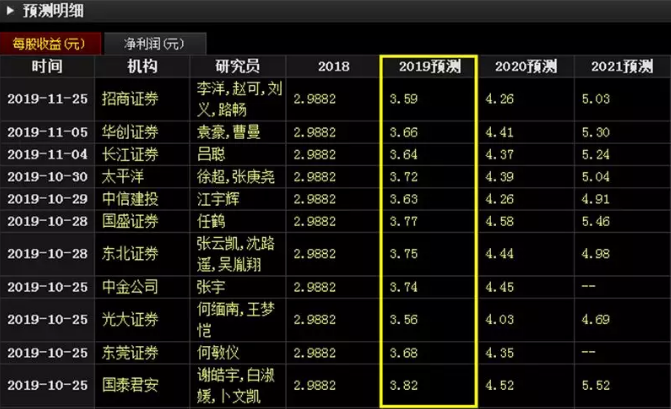Open the 中信建投 institution link
Image resolution: width=671 pixels, height=409 pixels.
point(130,199)
